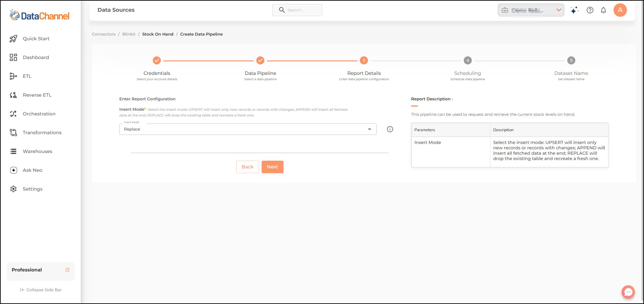The height and width of the screenshot is (304, 644).
Task: Open the Connectors breadcrumb link
Action: pos(104,34)
